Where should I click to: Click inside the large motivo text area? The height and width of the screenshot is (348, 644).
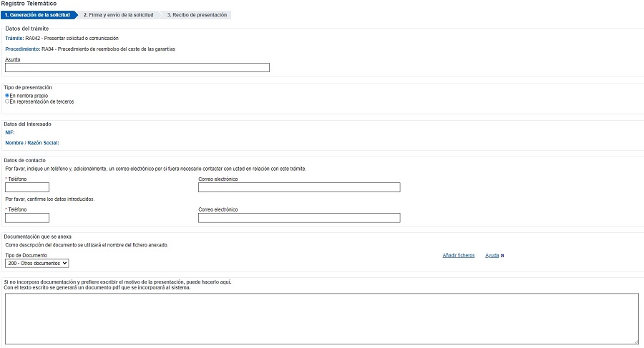click(x=322, y=319)
